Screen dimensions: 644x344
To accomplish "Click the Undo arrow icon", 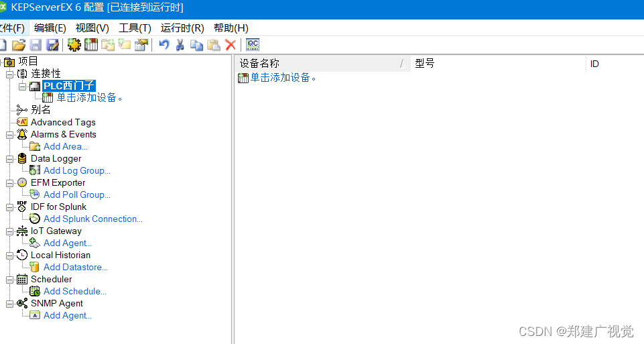I will coord(164,44).
